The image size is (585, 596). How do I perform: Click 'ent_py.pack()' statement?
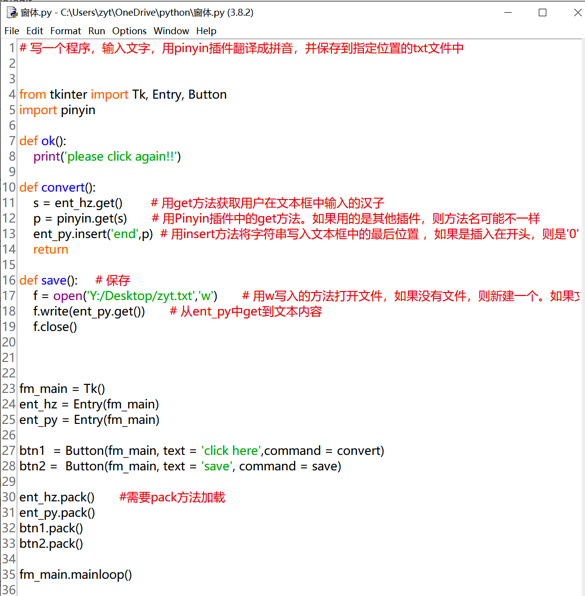click(57, 513)
